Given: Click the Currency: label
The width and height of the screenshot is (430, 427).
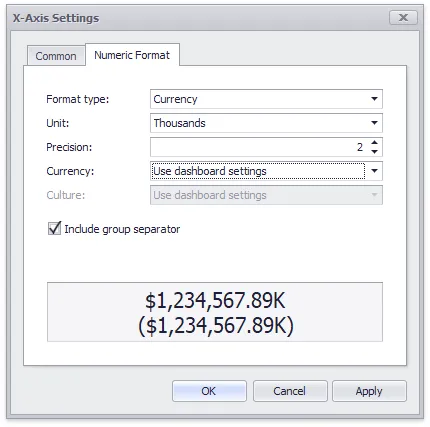Looking at the screenshot, I should point(70,171).
